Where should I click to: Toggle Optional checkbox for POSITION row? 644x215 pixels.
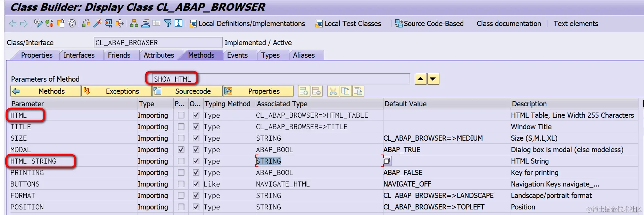point(196,207)
